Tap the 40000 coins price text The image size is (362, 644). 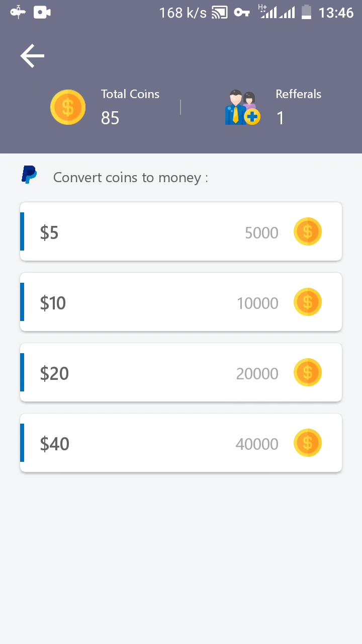[x=257, y=444]
